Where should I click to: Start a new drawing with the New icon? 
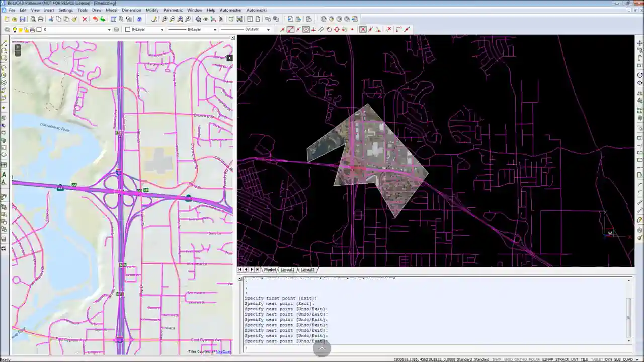[6, 19]
